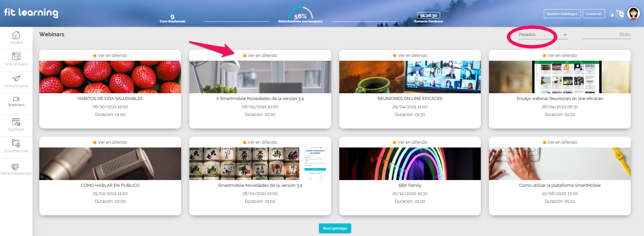Click the Lorpenak button

(594, 14)
